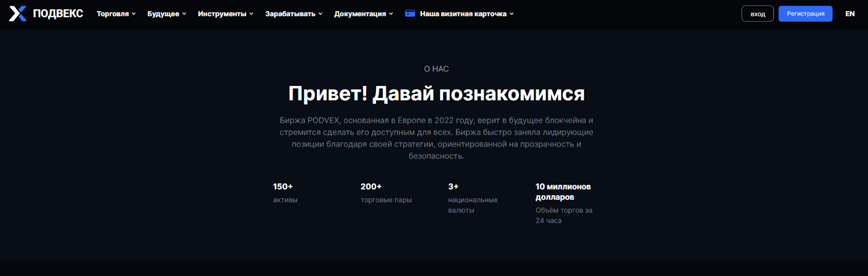
Task: Expand the chevron next to Торговля
Action: click(134, 14)
